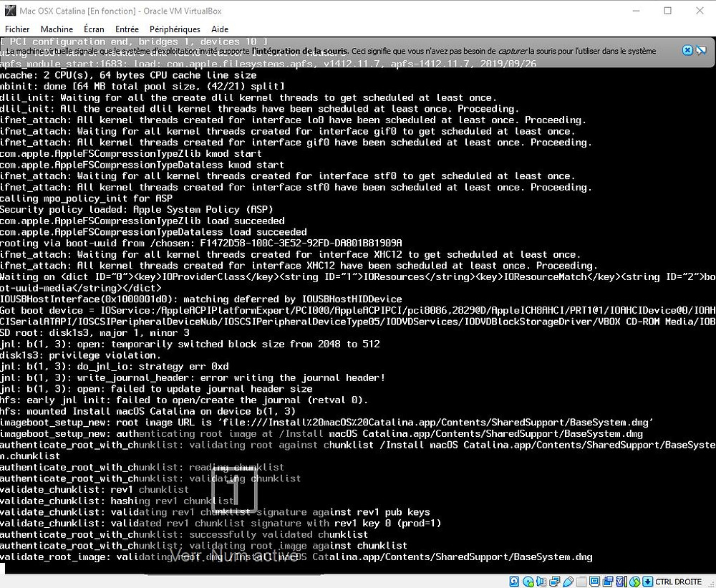Screen dimensions: 716x588
Task: Open the Périphériques menu
Action: click(175, 29)
